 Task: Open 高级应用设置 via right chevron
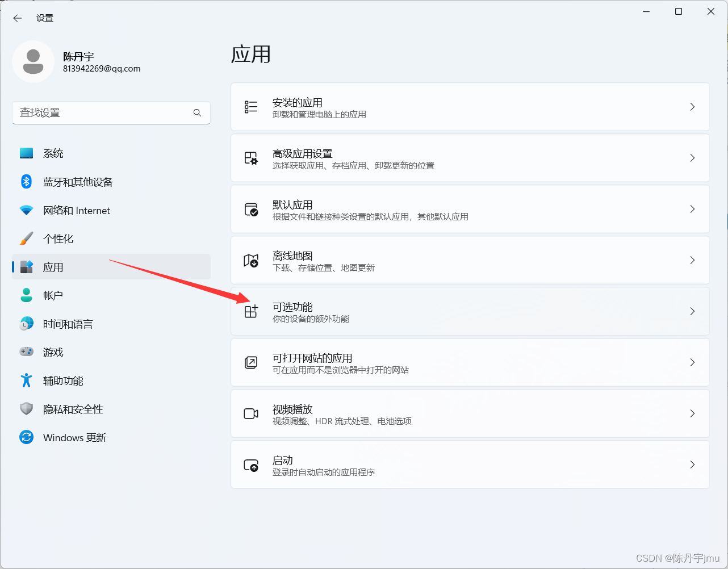coord(692,158)
